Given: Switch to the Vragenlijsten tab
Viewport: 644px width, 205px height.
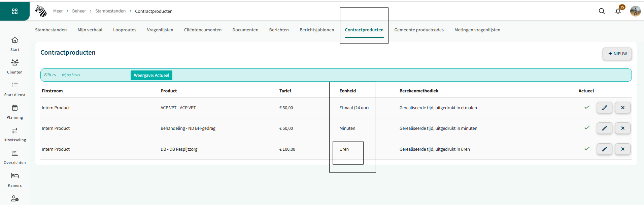Looking at the screenshot, I should tap(160, 30).
